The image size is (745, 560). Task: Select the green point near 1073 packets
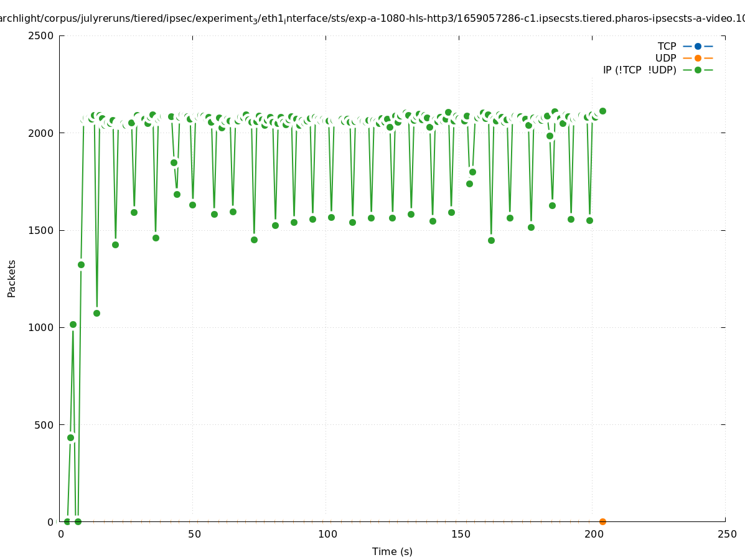point(96,313)
